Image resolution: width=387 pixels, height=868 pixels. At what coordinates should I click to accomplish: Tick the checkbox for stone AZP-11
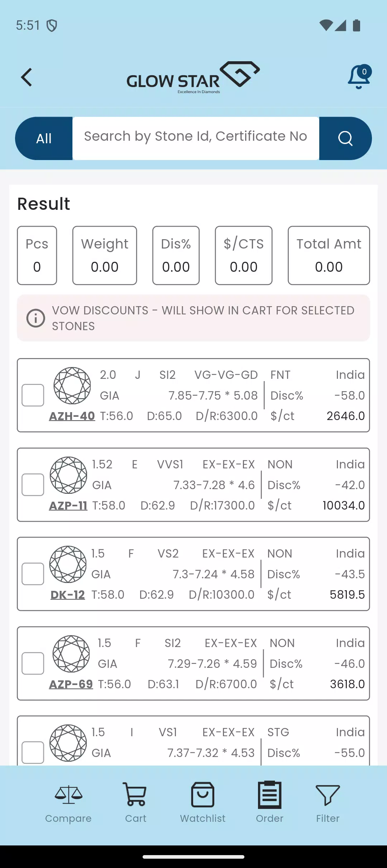point(33,485)
